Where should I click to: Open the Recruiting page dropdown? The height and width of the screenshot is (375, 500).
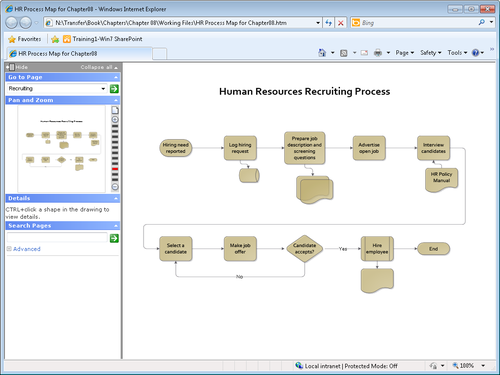[103, 88]
